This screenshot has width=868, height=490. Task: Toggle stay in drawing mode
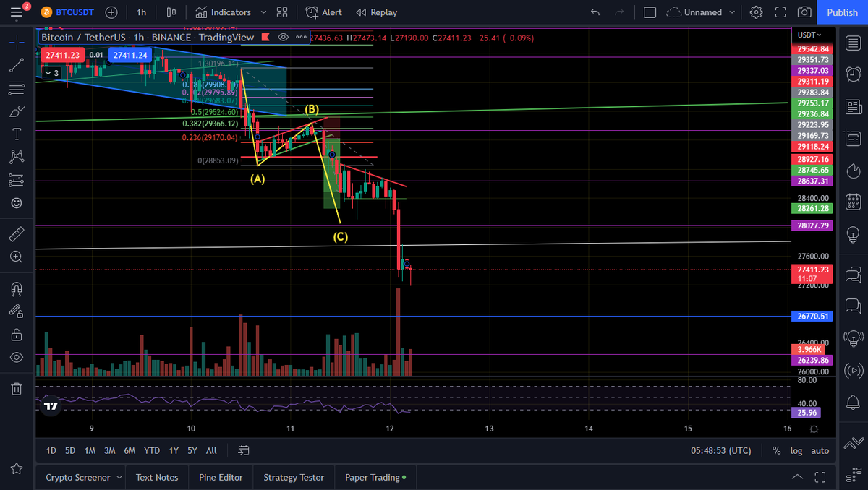16,311
